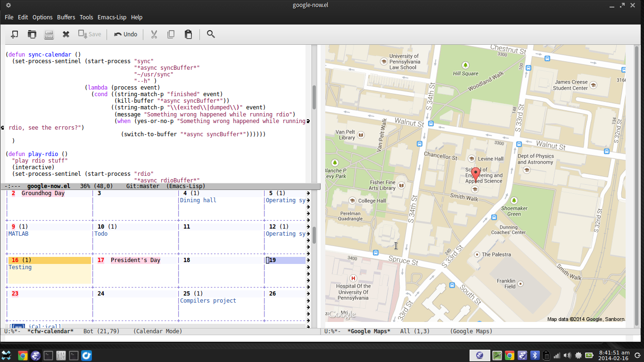Click the red location pin on the map
The image size is (644, 362).
point(476,173)
